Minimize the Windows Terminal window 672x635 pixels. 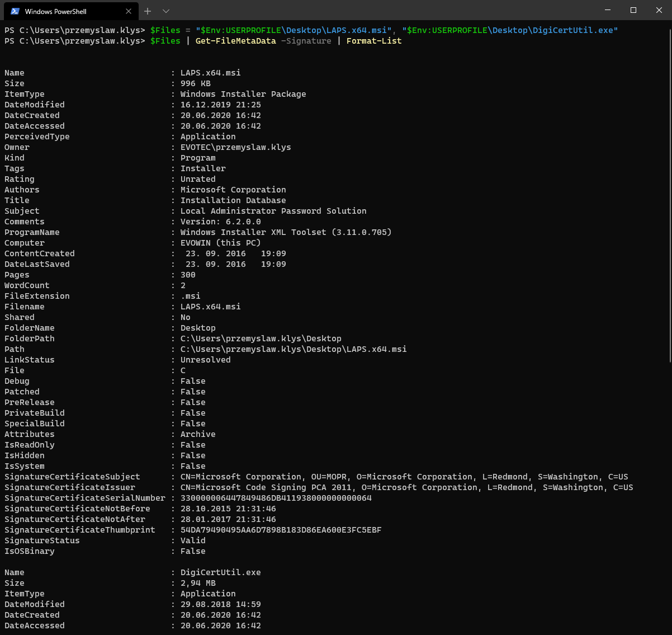[607, 10]
